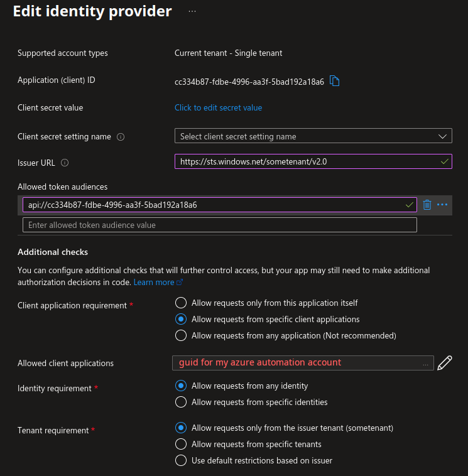
Task: Delete the allowed token audience entry
Action: pyautogui.click(x=427, y=205)
